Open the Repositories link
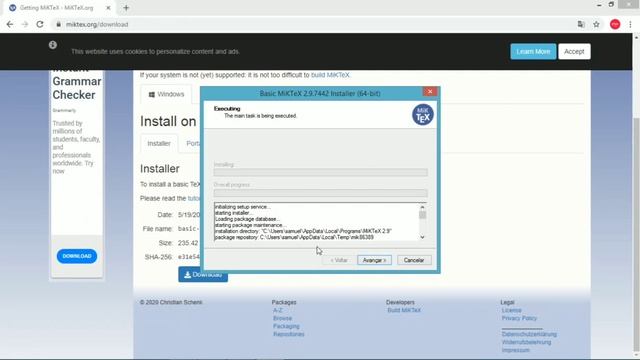The height and width of the screenshot is (360, 640). click(x=289, y=334)
